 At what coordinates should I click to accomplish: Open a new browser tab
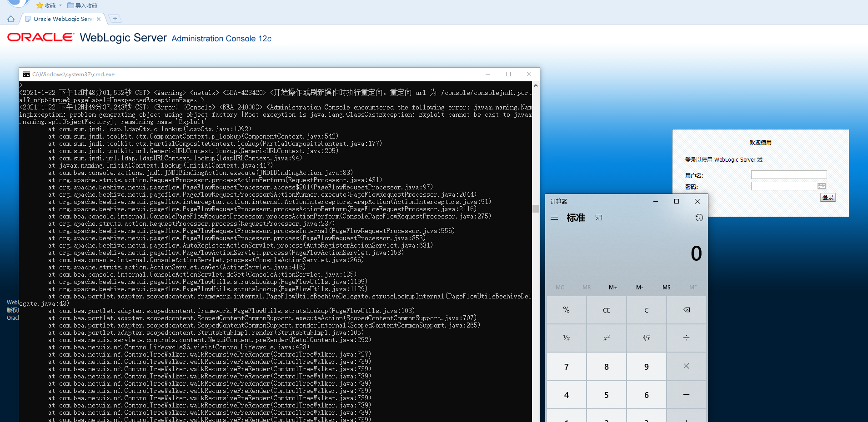click(x=115, y=19)
